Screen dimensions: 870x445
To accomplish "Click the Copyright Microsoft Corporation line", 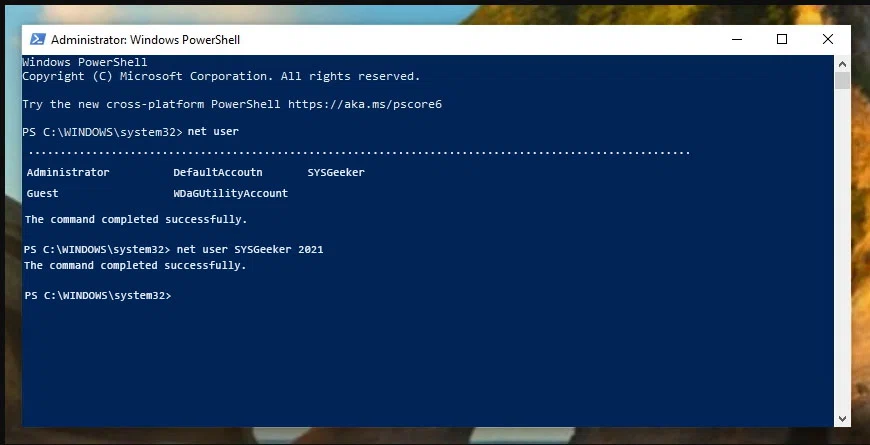I will click(221, 77).
